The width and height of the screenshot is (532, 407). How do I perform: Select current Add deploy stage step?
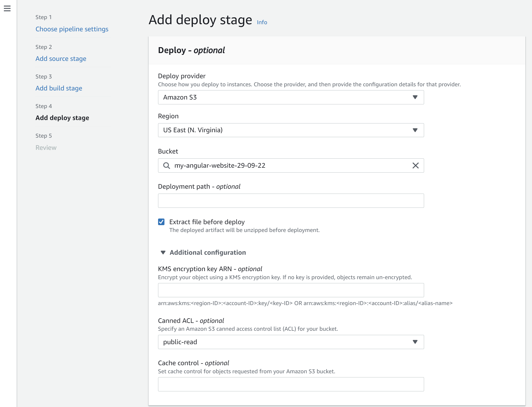click(62, 118)
